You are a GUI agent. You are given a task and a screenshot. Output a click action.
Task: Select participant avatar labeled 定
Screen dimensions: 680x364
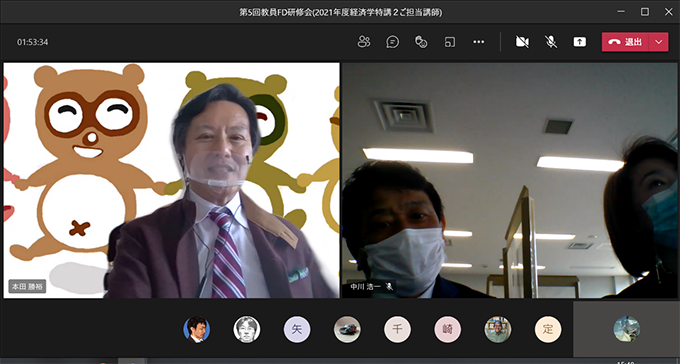pyautogui.click(x=548, y=329)
